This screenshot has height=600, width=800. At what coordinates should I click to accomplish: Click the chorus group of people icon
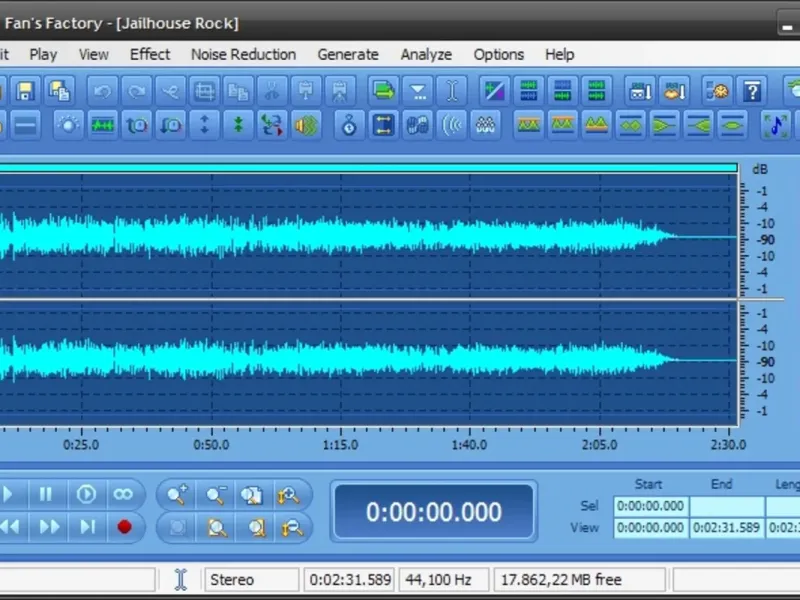486,125
